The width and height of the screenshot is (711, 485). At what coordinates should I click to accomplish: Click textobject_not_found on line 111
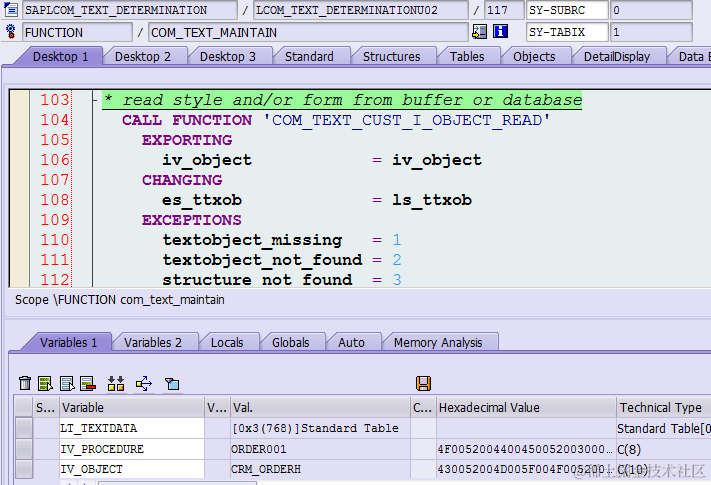click(x=263, y=260)
